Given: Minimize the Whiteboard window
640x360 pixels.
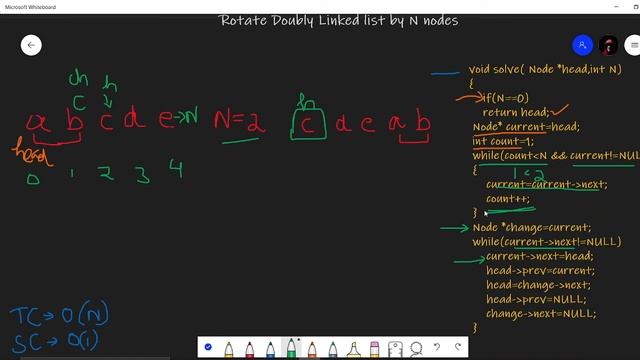Looking at the screenshot, I should coord(616,7).
